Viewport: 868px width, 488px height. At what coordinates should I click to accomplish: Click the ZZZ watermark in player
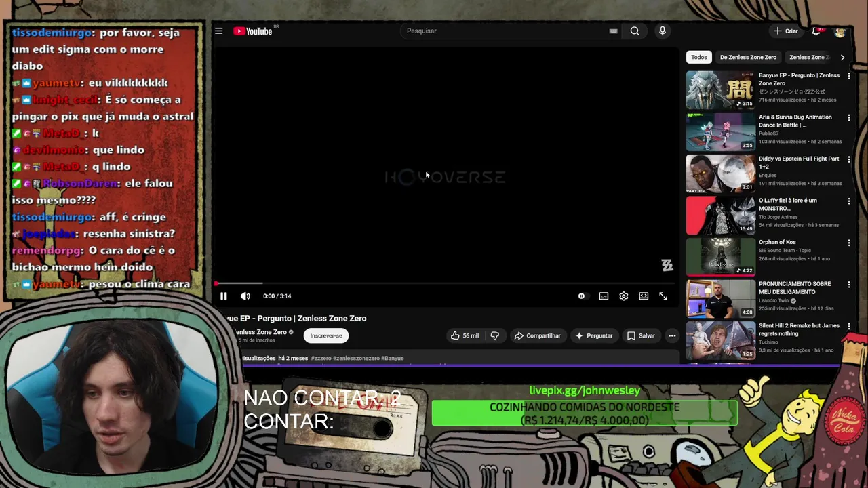667,266
